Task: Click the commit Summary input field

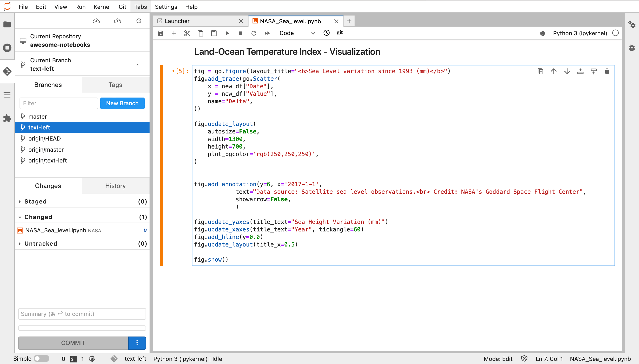Action: [x=82, y=314]
